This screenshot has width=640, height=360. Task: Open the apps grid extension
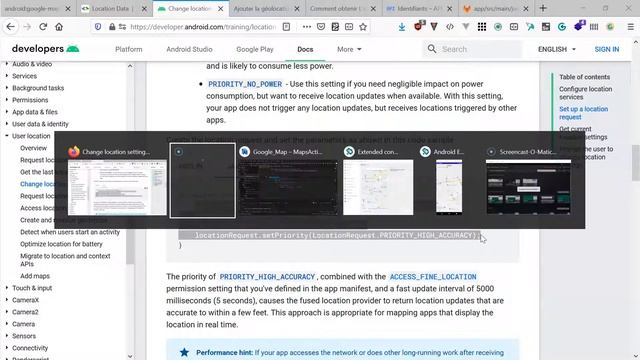482,27
